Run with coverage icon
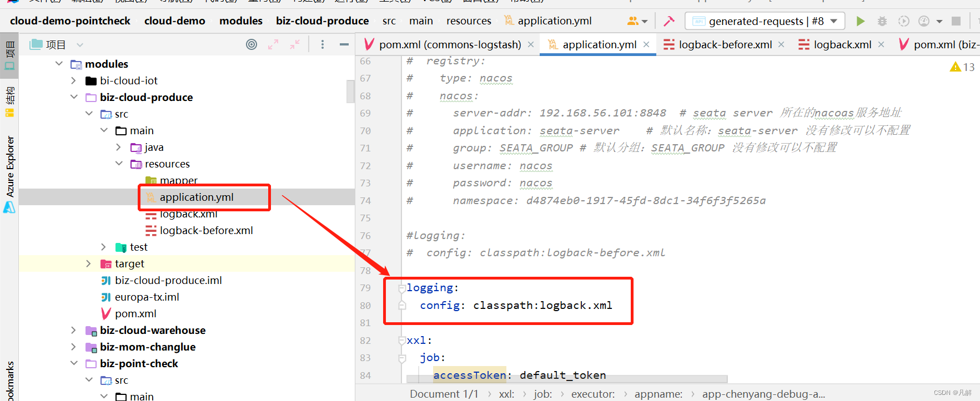 click(x=903, y=21)
